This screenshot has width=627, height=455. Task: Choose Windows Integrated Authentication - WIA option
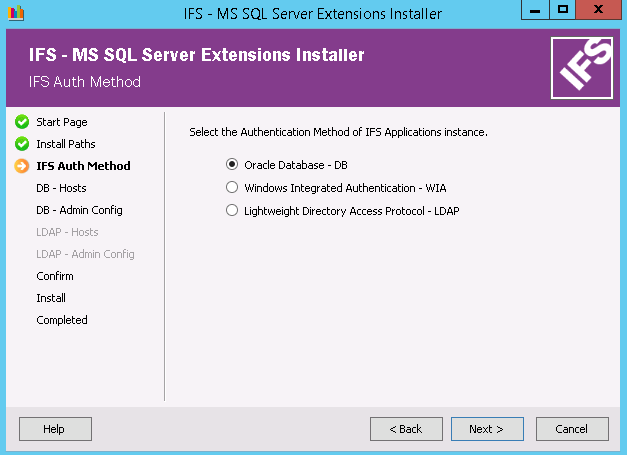click(x=232, y=188)
